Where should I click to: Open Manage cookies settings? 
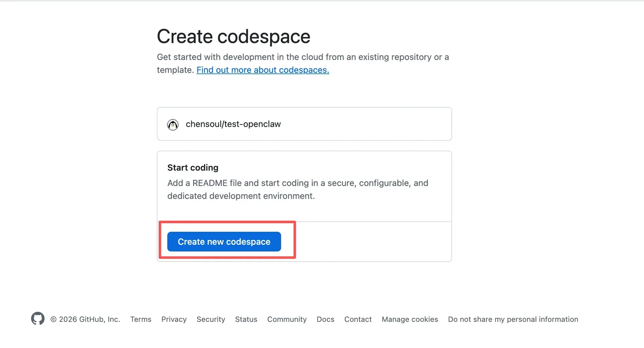410,319
